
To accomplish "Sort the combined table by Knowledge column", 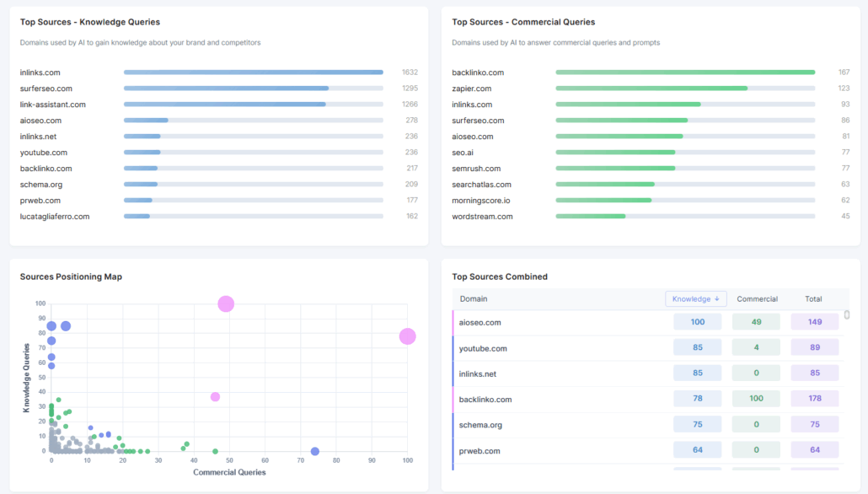I will click(696, 298).
